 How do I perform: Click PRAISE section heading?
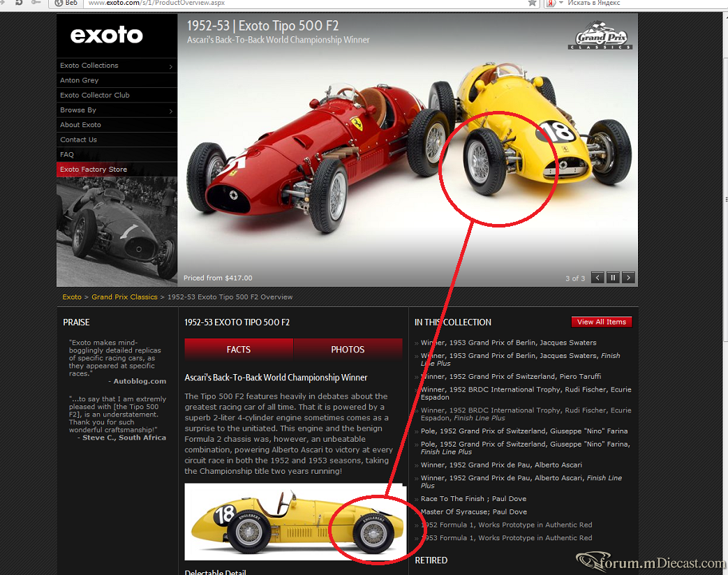77,322
